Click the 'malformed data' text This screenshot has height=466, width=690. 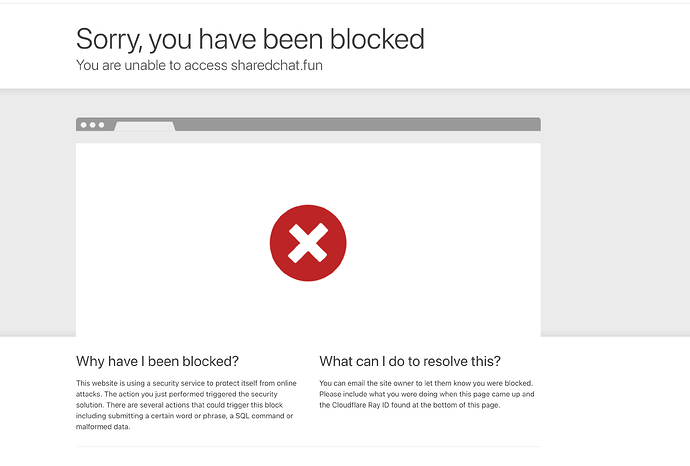[x=102, y=427]
